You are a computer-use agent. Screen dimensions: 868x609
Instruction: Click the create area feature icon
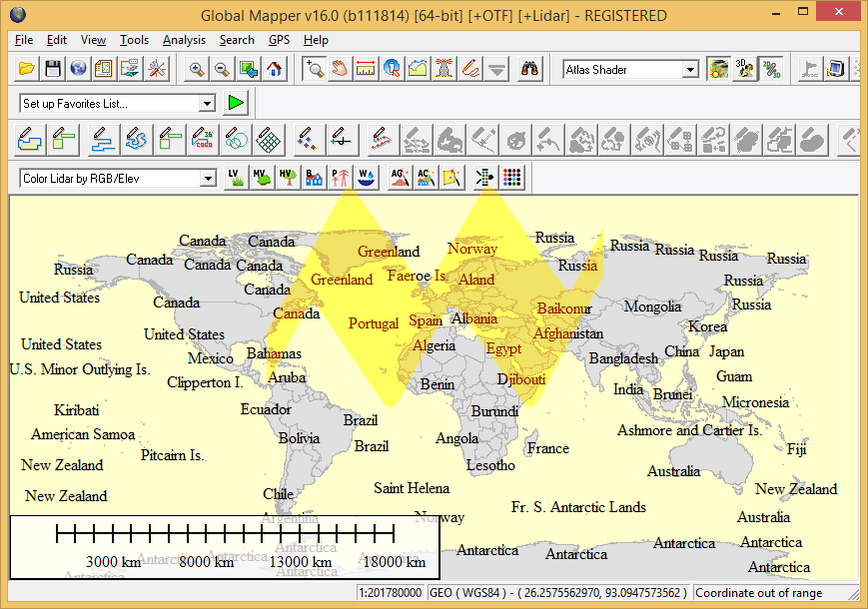pos(29,139)
